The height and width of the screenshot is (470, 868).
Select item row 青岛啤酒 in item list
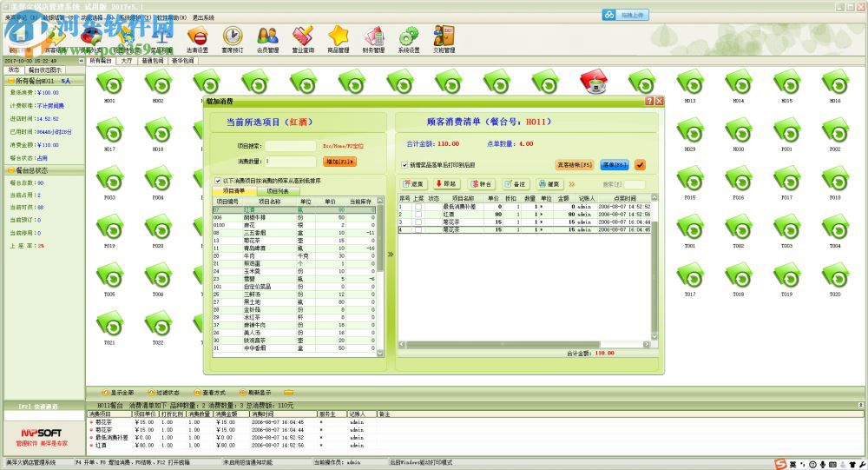point(294,248)
